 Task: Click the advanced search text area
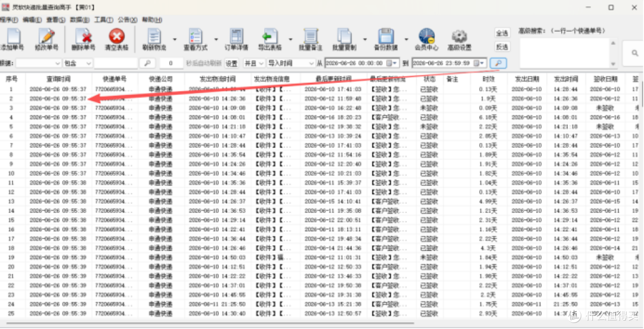click(x=564, y=54)
